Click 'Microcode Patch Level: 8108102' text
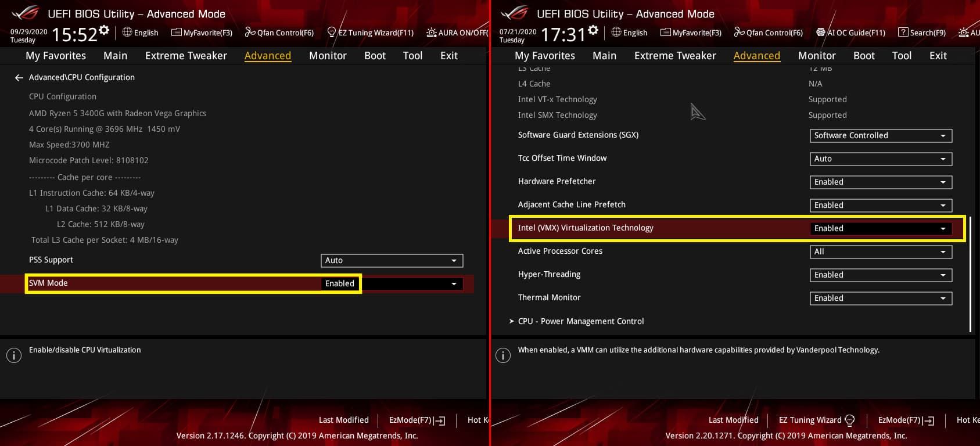This screenshot has height=446, width=980. point(89,160)
